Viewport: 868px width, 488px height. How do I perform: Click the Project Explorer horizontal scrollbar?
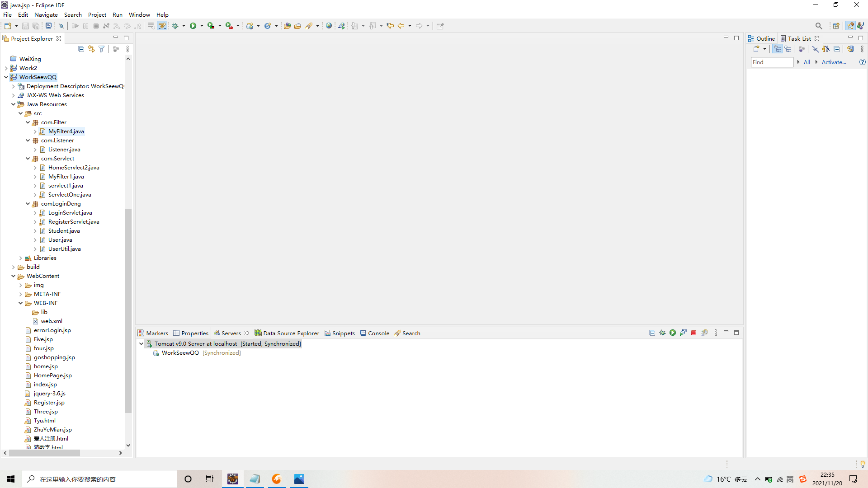point(44,453)
